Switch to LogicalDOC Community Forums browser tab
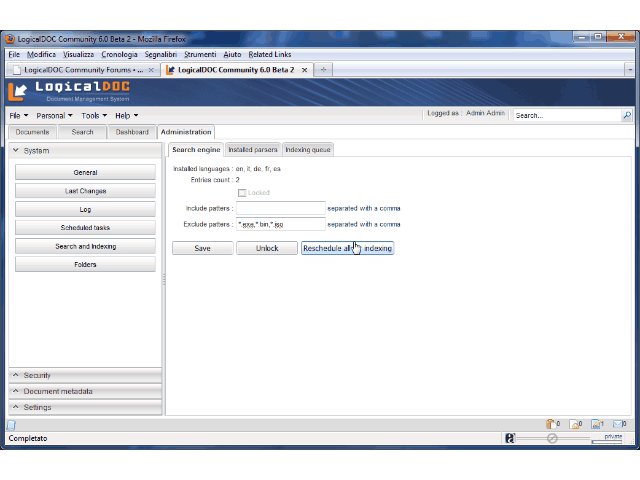Viewport: 640px width, 480px height. point(83,70)
